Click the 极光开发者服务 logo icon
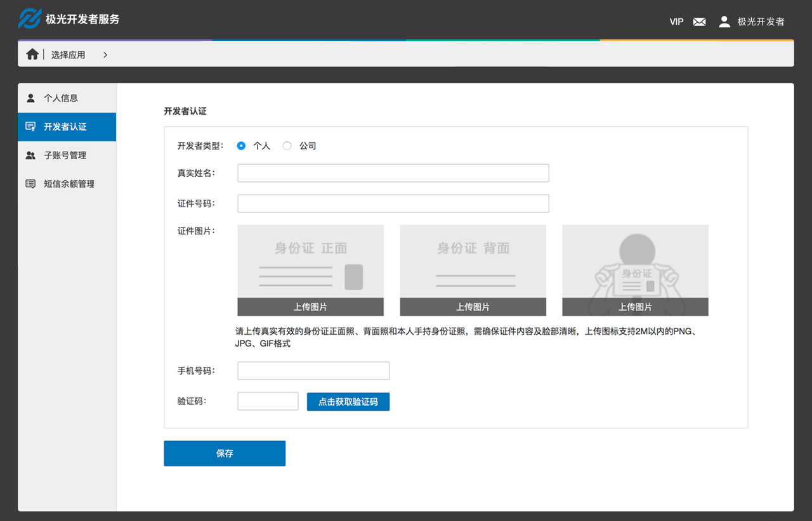Image resolution: width=812 pixels, height=521 pixels. click(x=29, y=19)
